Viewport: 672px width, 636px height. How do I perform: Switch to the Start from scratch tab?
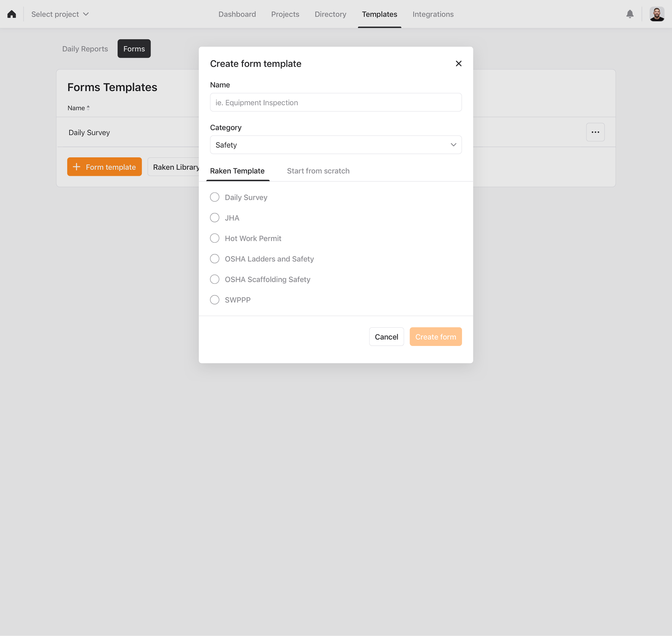pyautogui.click(x=318, y=171)
